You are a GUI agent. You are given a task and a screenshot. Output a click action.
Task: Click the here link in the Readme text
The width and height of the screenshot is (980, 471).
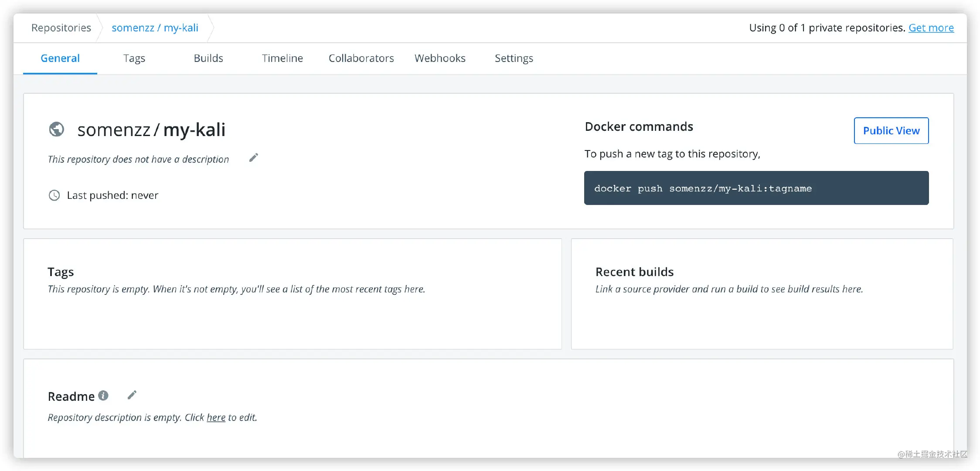(216, 417)
